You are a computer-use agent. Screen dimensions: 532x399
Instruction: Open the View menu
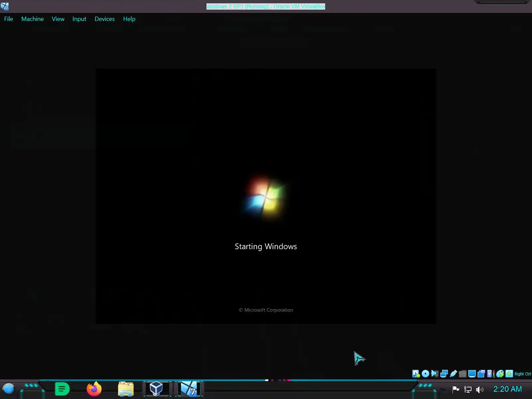click(x=58, y=19)
